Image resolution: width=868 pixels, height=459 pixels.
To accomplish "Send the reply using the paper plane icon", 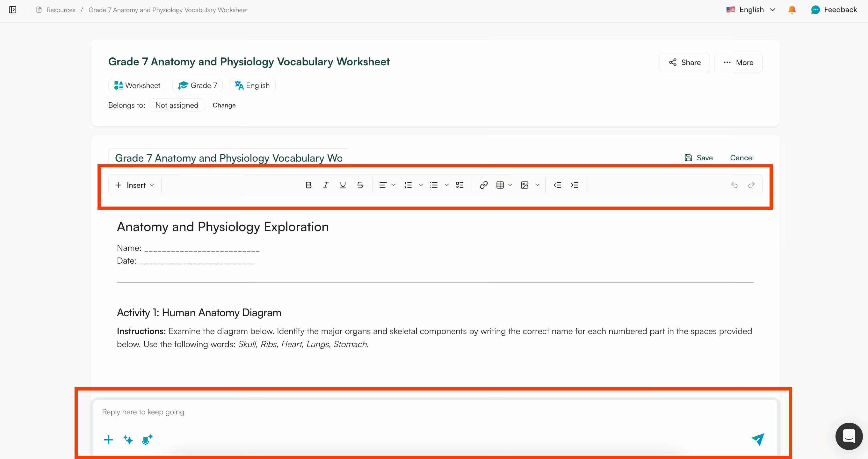I will click(x=758, y=440).
